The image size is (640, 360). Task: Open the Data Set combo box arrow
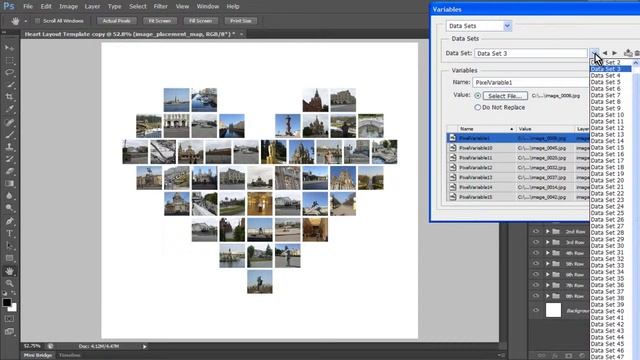(594, 53)
